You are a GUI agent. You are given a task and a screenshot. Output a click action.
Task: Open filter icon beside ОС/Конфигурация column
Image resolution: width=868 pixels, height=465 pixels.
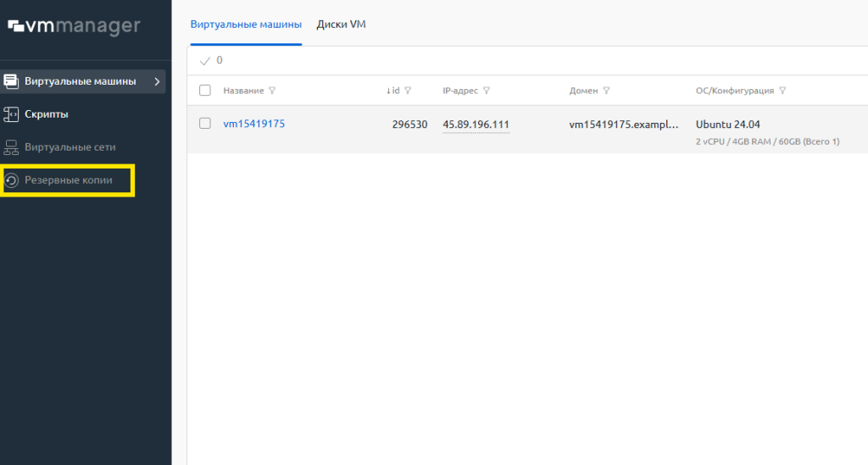coord(782,91)
